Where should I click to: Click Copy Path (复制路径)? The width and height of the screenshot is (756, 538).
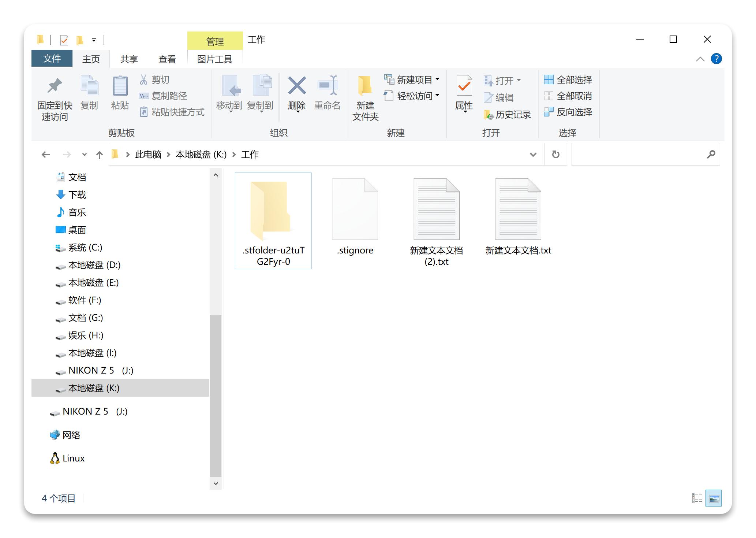(x=163, y=96)
